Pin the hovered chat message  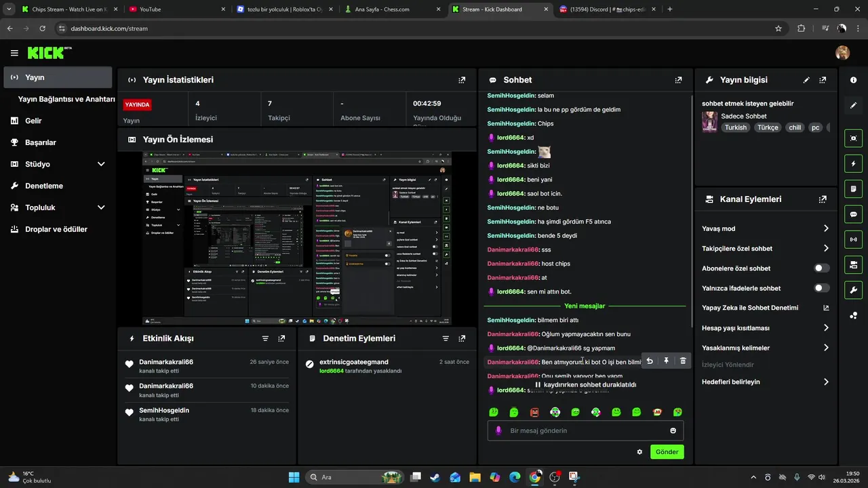[x=666, y=361]
